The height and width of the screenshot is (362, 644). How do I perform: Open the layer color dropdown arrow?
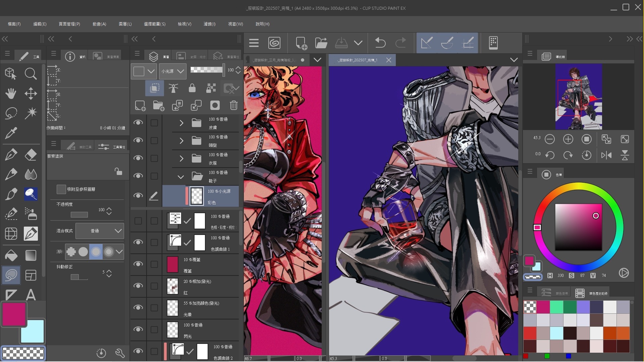point(151,71)
